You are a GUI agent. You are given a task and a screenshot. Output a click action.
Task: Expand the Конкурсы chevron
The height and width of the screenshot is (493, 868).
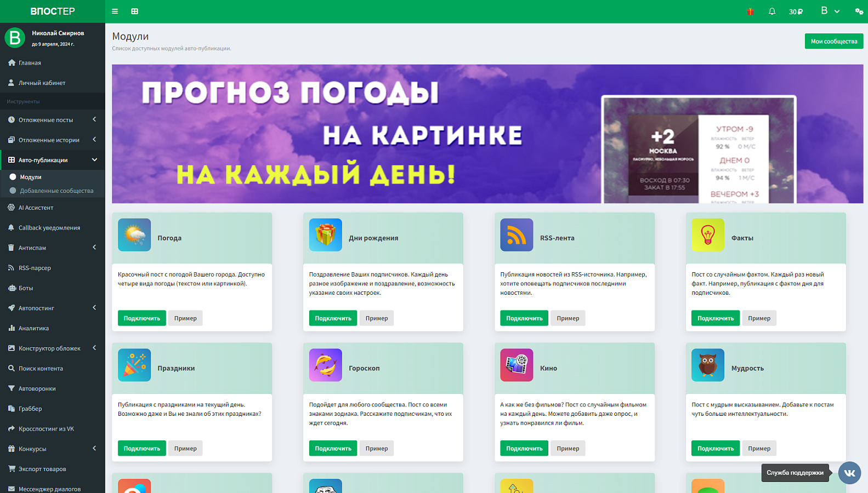(x=94, y=449)
